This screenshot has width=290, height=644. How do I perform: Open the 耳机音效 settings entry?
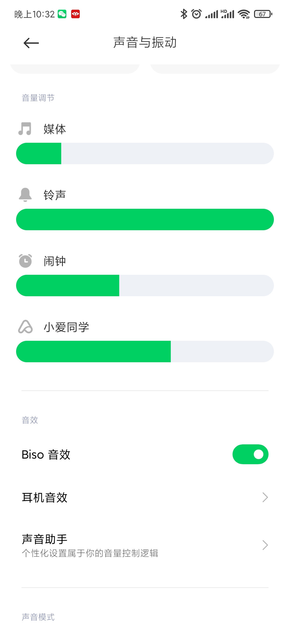click(45, 497)
